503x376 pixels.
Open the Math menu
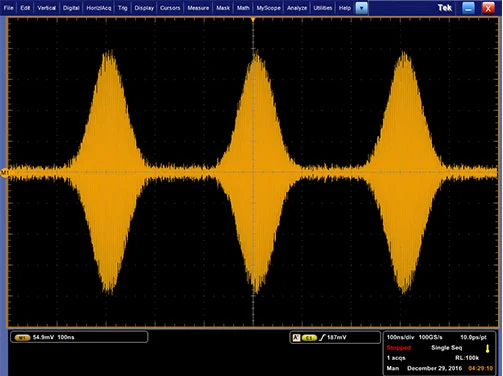point(243,8)
